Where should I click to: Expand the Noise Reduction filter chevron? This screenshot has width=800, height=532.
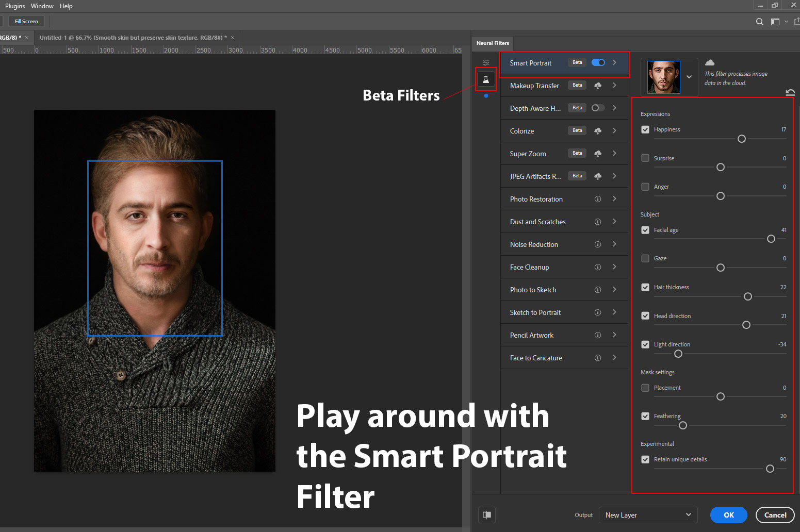[614, 244]
